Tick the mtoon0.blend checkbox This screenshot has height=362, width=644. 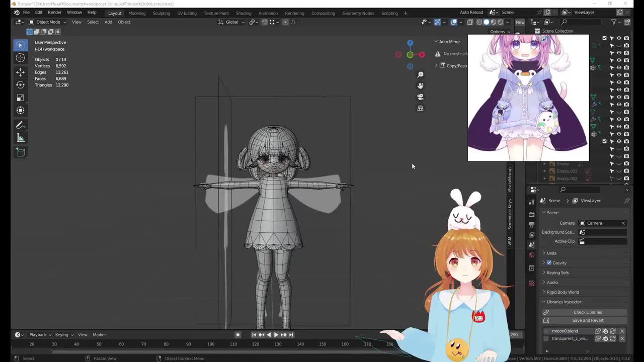(546, 331)
